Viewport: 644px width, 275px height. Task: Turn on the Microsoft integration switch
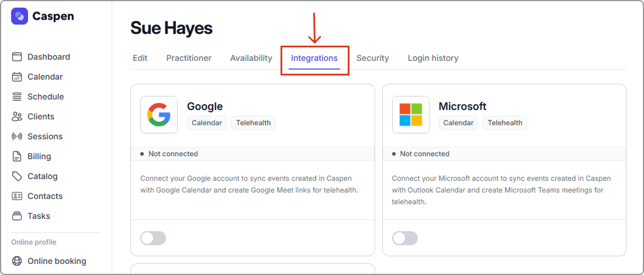tap(405, 238)
